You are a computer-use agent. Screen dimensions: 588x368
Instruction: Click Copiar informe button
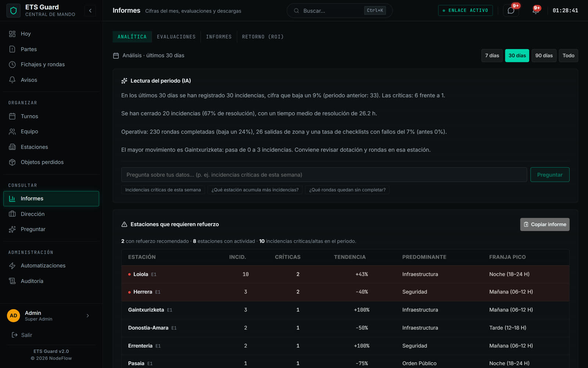(545, 224)
